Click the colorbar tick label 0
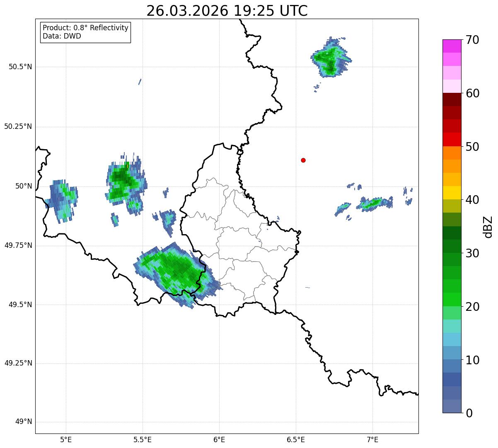Viewport: 498px width, 448px height. pos(469,413)
